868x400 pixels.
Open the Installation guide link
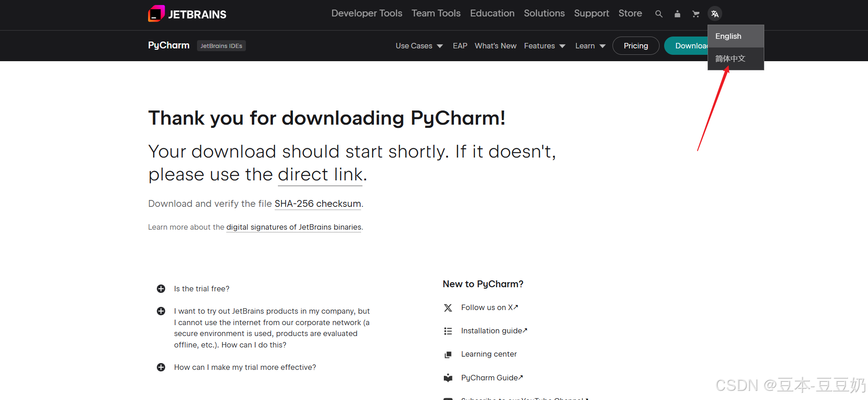[494, 331]
